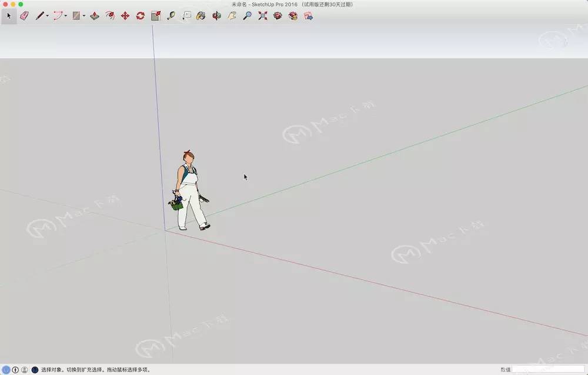Select the Pan hand tool
Image resolution: width=588 pixels, height=375 pixels.
pos(232,16)
